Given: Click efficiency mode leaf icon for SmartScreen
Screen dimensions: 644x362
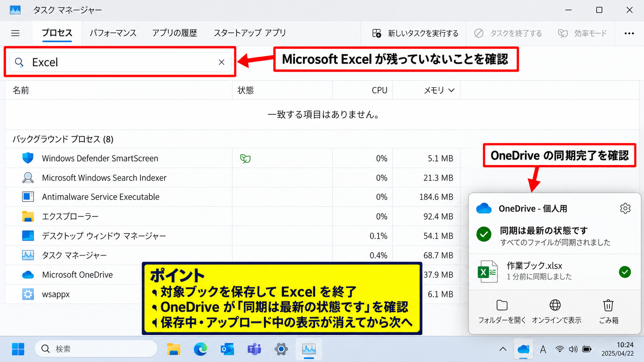Looking at the screenshot, I should (x=245, y=158).
